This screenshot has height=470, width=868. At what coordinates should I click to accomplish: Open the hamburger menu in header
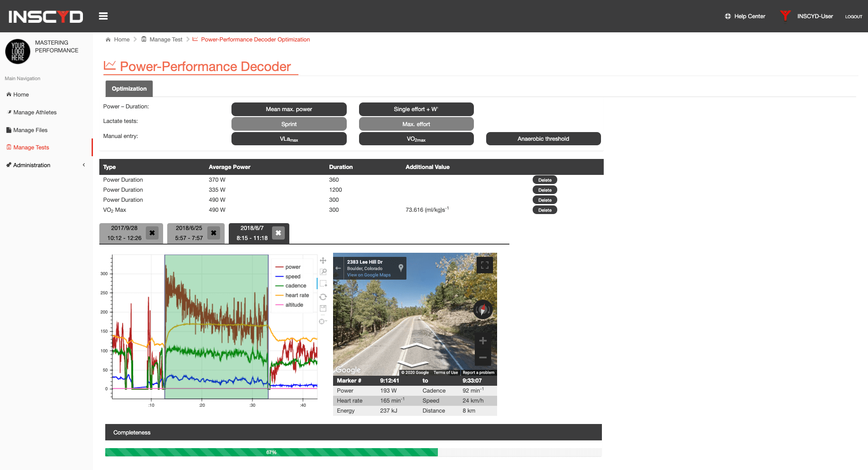(x=103, y=16)
